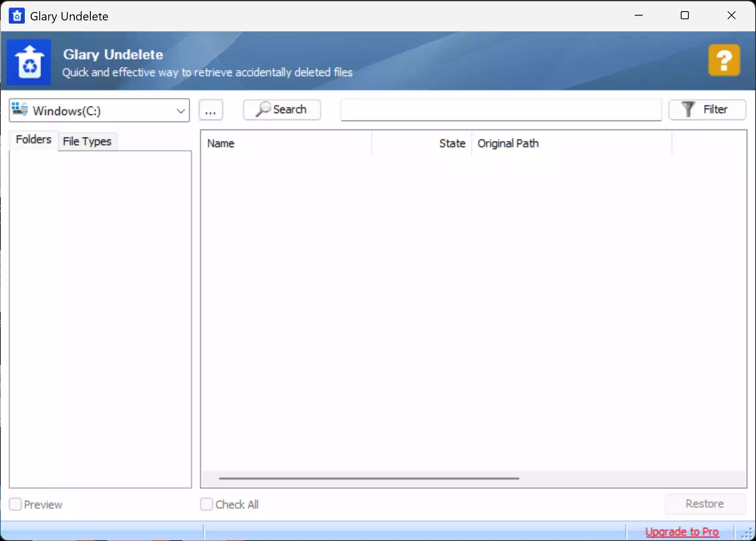Screen dimensions: 756x541
Task: Click the magnifier Search button
Action: coord(282,110)
